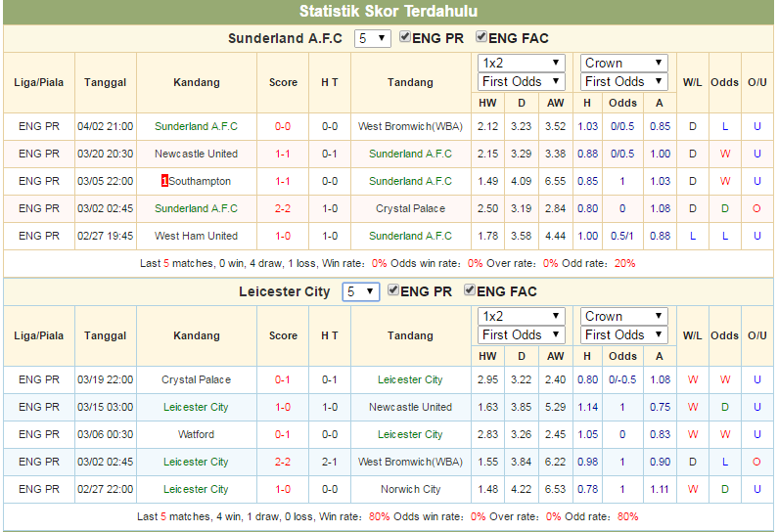This screenshot has height=532, width=778.
Task: Click Liga/Piala column header in Leicester table
Action: click(39, 335)
